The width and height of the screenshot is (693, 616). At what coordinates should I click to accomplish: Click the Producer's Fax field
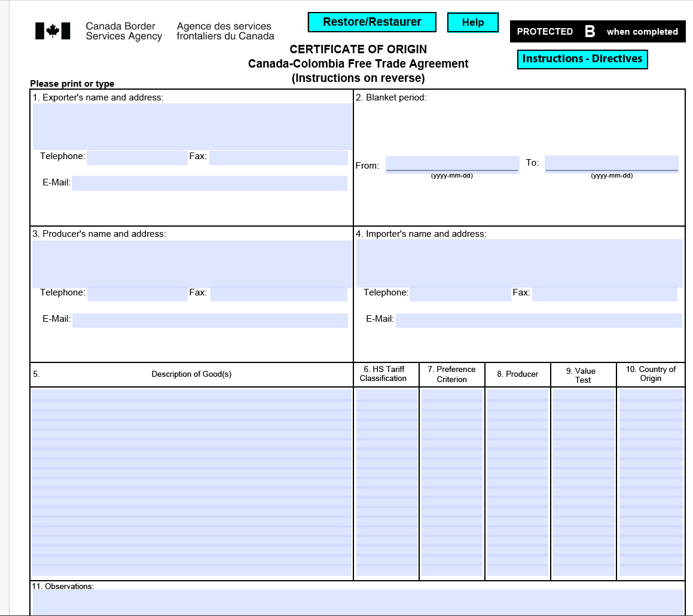pyautogui.click(x=279, y=294)
